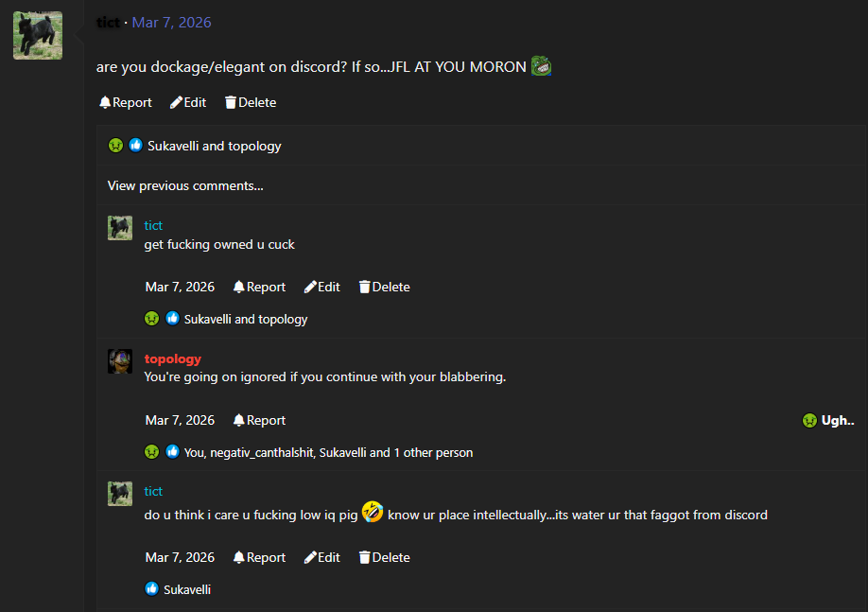Image resolution: width=868 pixels, height=612 pixels.
Task: Click blue like reaction icon beside Sukavelli on last comment
Action: (151, 589)
